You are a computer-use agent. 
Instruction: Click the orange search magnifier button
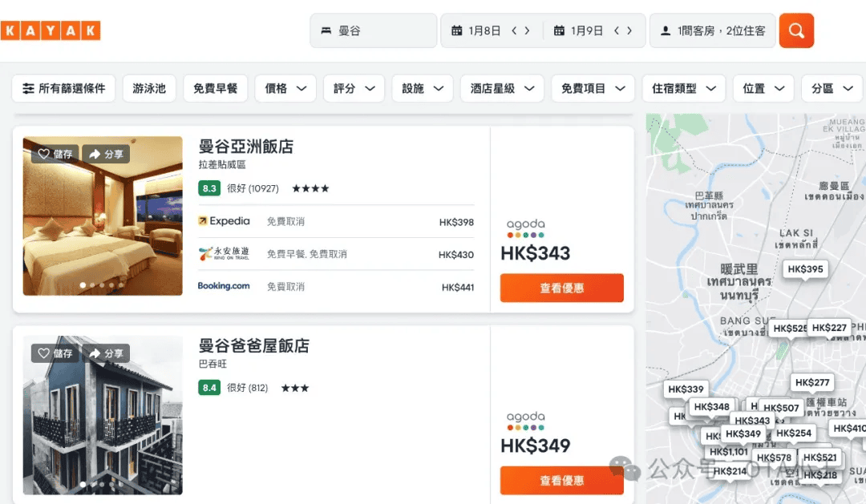pos(796,30)
